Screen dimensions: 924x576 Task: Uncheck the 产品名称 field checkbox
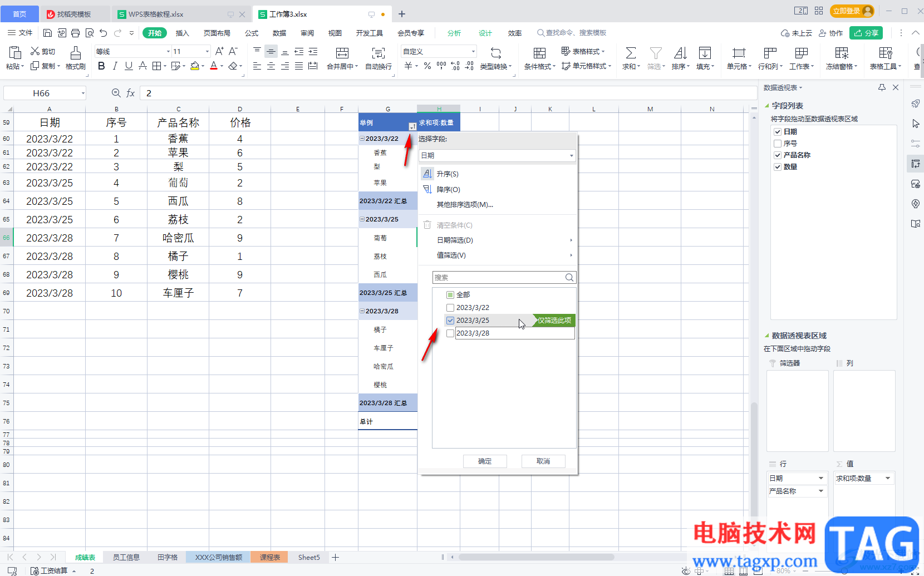[778, 155]
